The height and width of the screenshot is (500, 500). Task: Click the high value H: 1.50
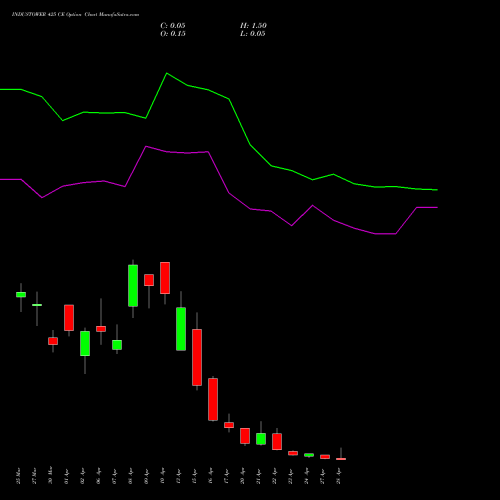253,26
